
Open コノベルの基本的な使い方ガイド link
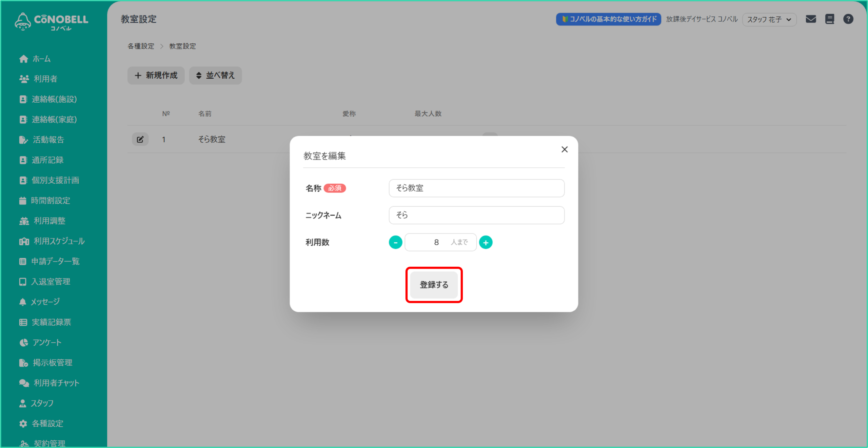[x=608, y=19]
